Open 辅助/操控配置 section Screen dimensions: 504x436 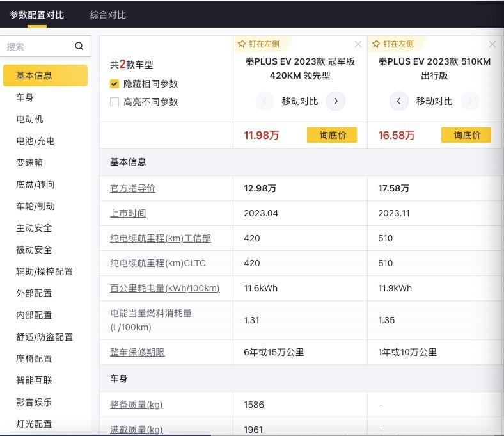click(44, 271)
